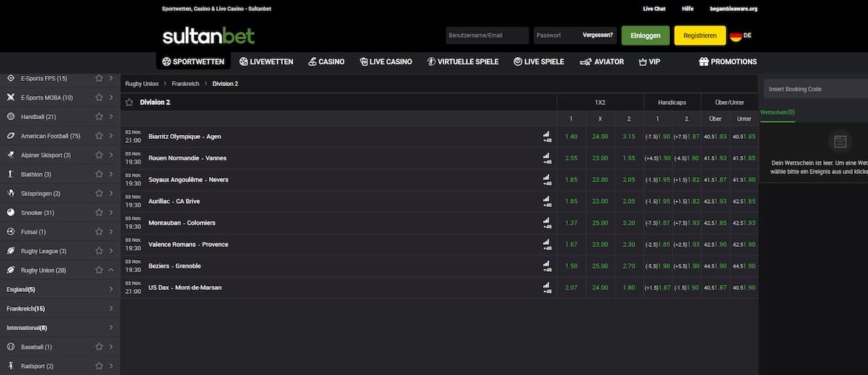Click the sultanbet logo
The width and height of the screenshot is (868, 375).
208,35
